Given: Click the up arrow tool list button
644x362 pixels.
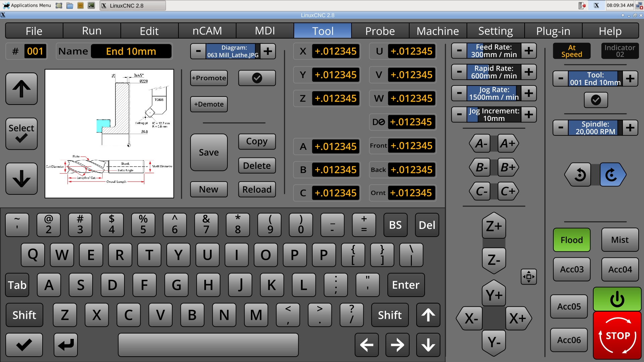Looking at the screenshot, I should tap(21, 89).
